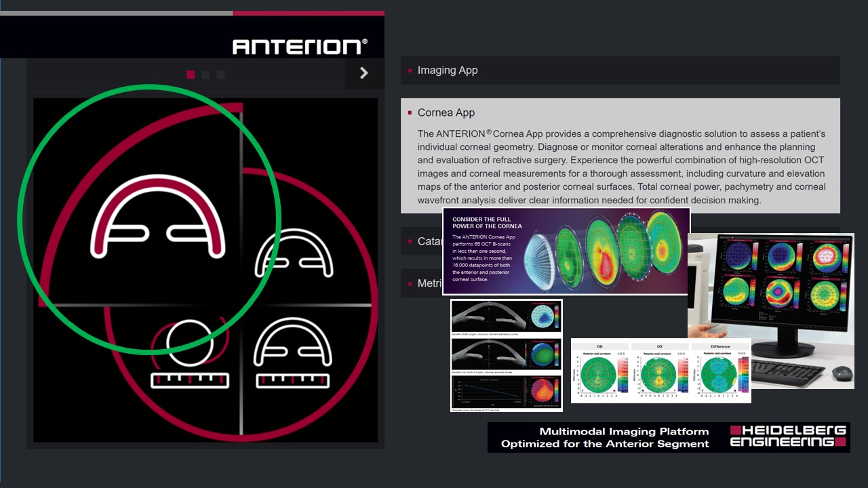Expand the partially hidden Metrics App section

(421, 283)
